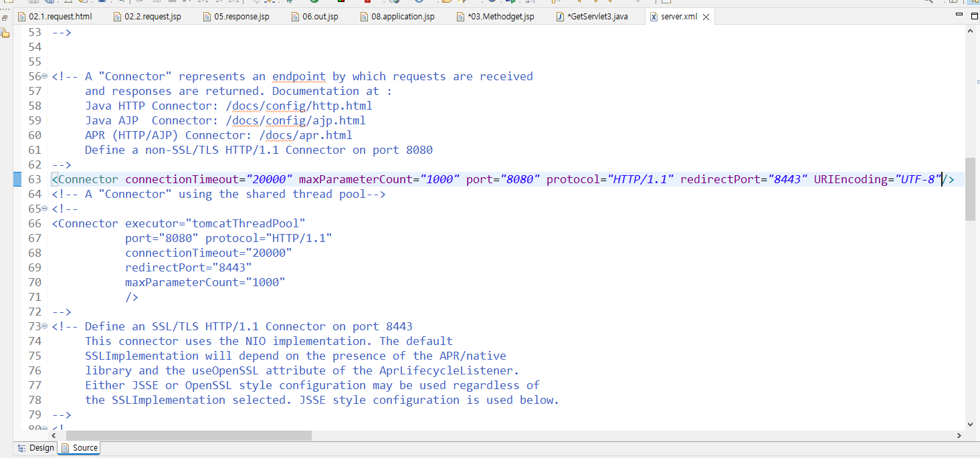The width and height of the screenshot is (980, 458).
Task: Click maxParameterCount="1000" on line 70
Action: [x=205, y=282]
